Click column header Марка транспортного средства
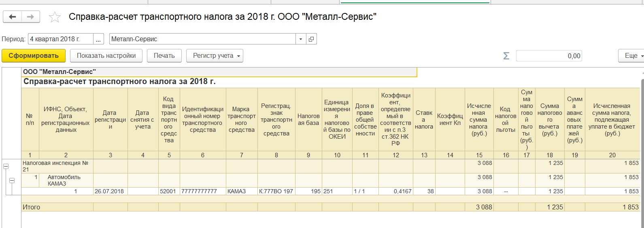644x228 pixels. coord(242,120)
